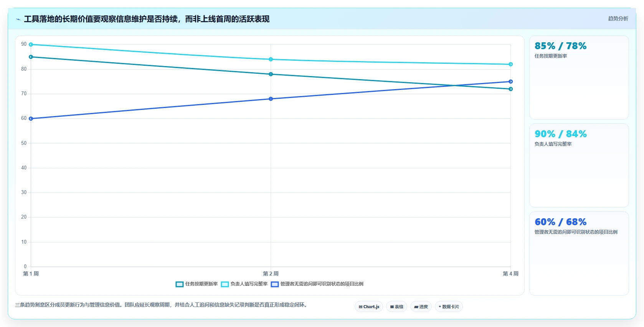Viewport: 644px width, 327px height.
Task: Toggle the 管理者无需追问 legend swatch
Action: 275,284
